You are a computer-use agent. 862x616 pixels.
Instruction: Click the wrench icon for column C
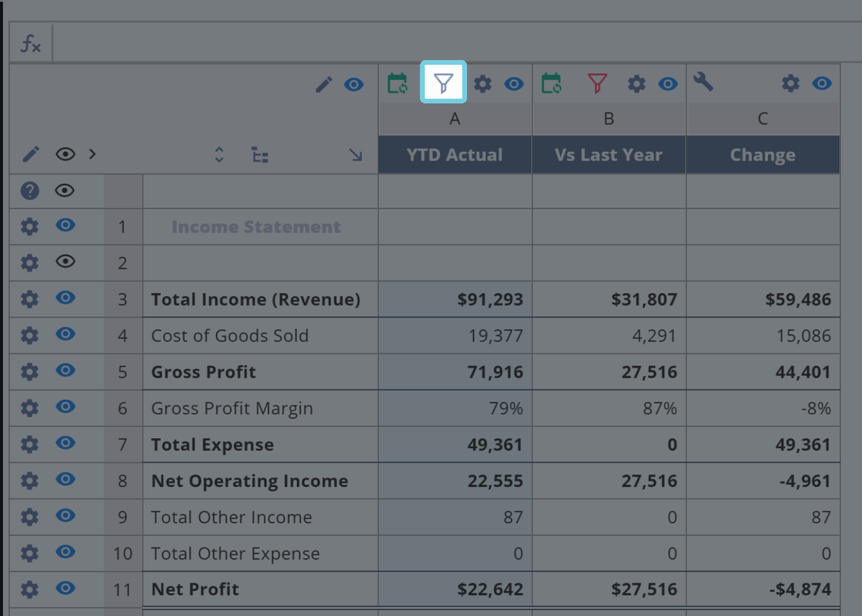pyautogui.click(x=703, y=81)
